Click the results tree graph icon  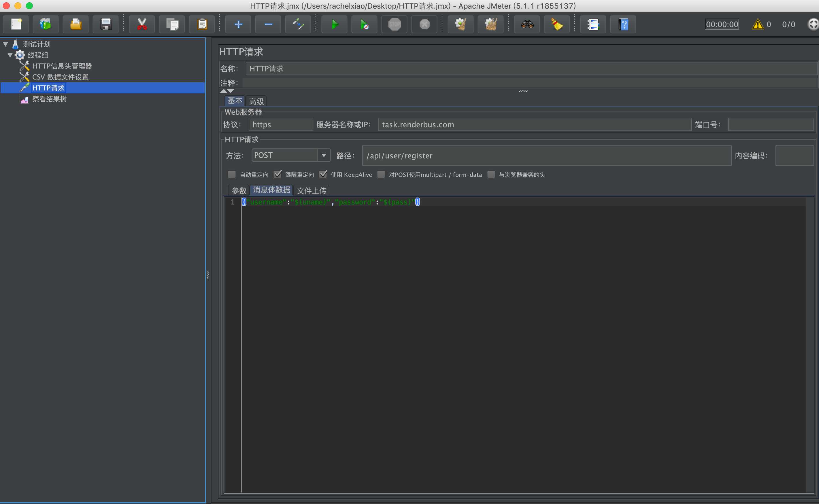(24, 99)
